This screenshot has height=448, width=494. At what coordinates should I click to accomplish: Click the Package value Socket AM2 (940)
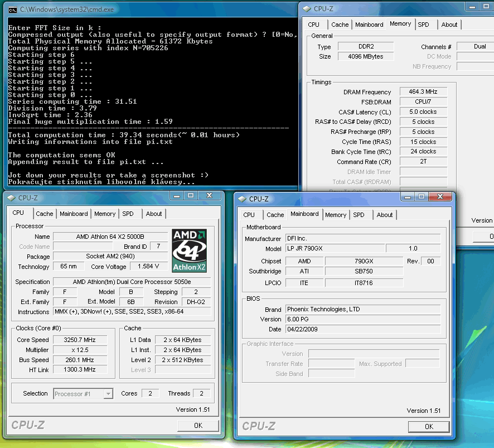coord(110,256)
